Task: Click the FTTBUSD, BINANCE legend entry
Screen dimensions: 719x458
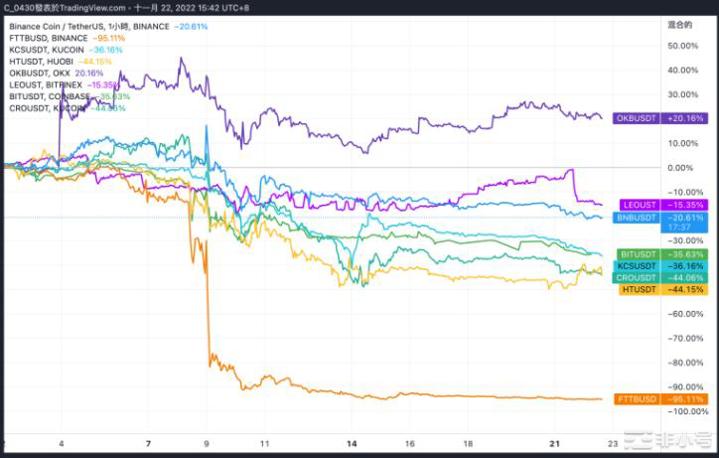Action: 52,36
